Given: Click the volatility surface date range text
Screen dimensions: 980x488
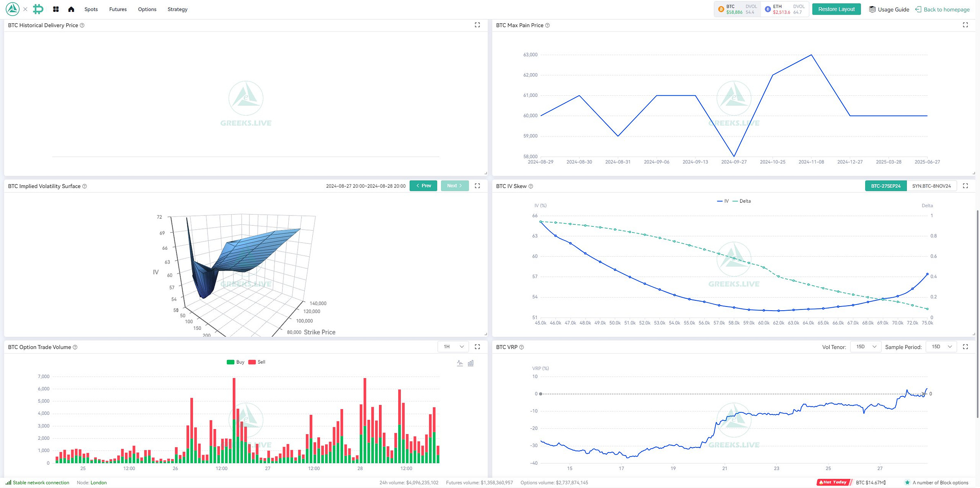Looking at the screenshot, I should pos(366,186).
